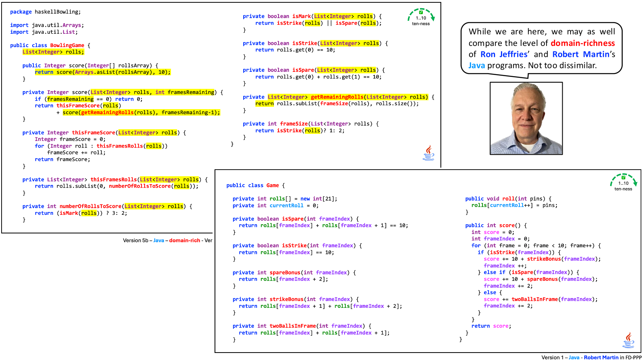Click the green check mark on lower gauge
Viewport: 644px width, 362px height.
pyautogui.click(x=623, y=177)
